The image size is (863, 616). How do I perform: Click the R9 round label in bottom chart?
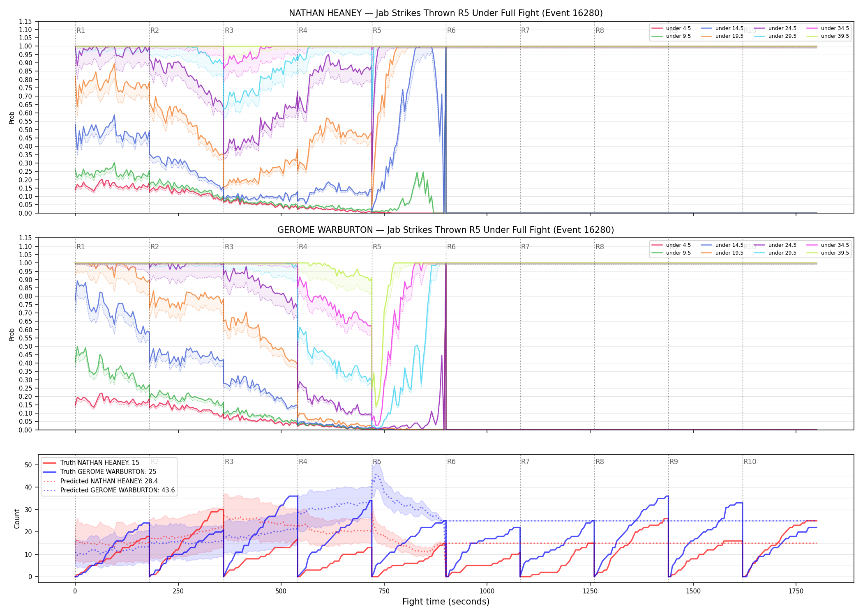(674, 462)
